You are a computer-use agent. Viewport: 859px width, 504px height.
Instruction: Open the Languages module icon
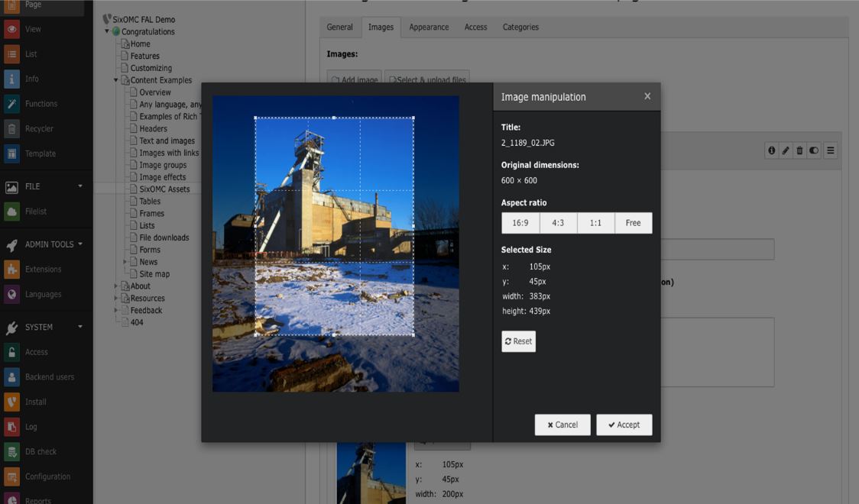pyautogui.click(x=11, y=295)
